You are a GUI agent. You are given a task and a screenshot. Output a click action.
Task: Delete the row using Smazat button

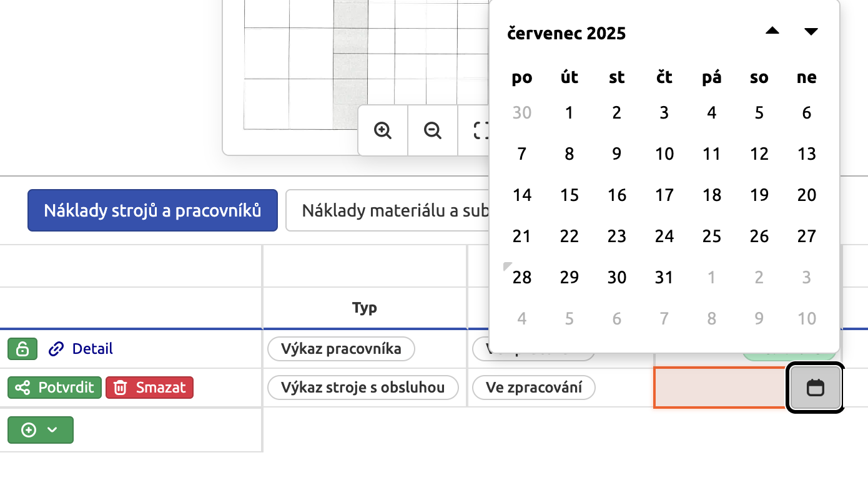tap(149, 387)
